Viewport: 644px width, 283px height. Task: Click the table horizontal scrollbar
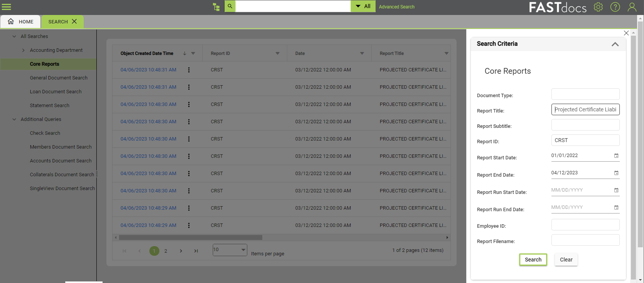190,238
